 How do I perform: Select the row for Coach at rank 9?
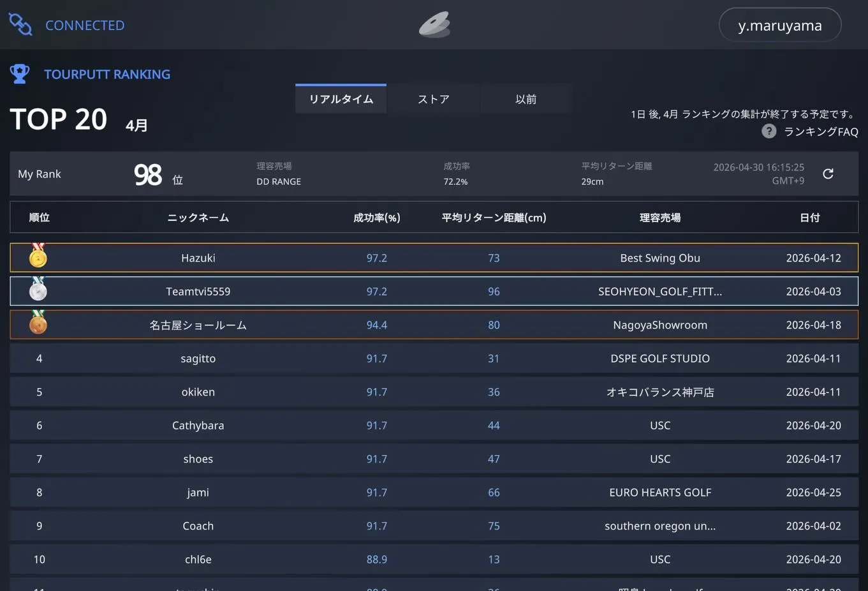(434, 525)
